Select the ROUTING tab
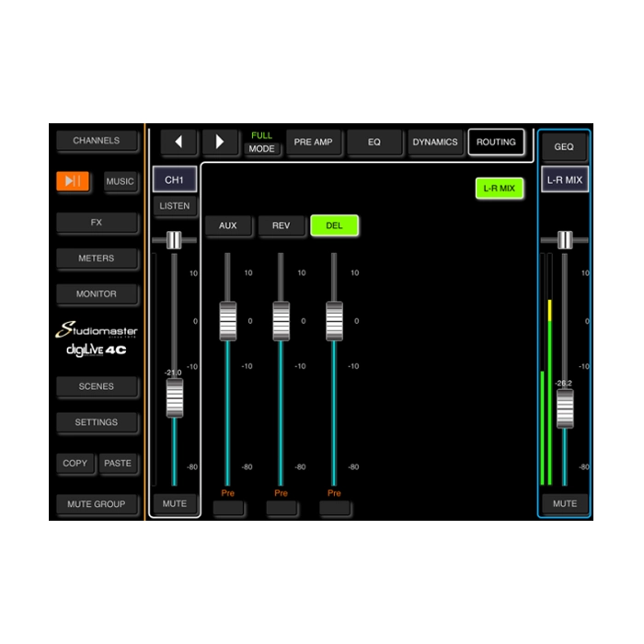This screenshot has height=644, width=644. pyautogui.click(x=496, y=143)
